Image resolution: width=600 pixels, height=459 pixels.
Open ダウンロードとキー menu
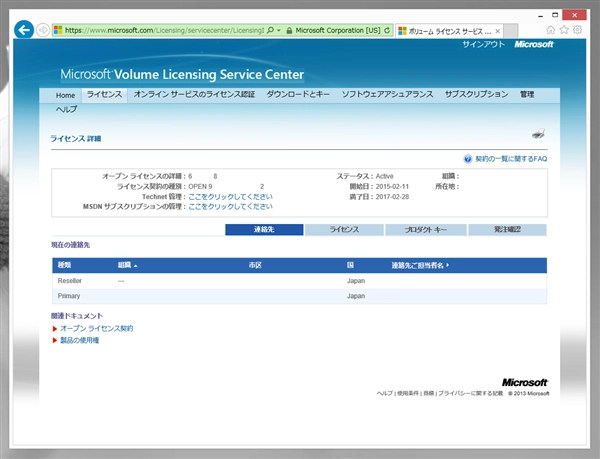298,94
